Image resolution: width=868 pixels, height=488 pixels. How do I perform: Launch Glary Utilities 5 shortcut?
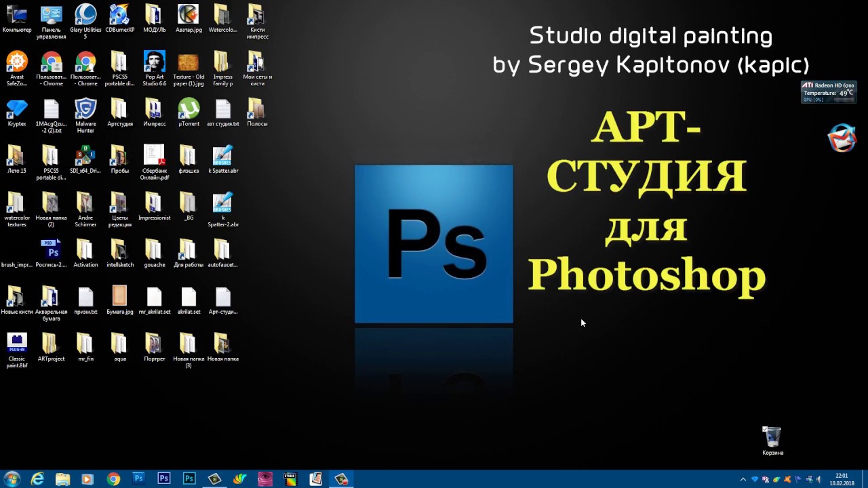pos(85,22)
